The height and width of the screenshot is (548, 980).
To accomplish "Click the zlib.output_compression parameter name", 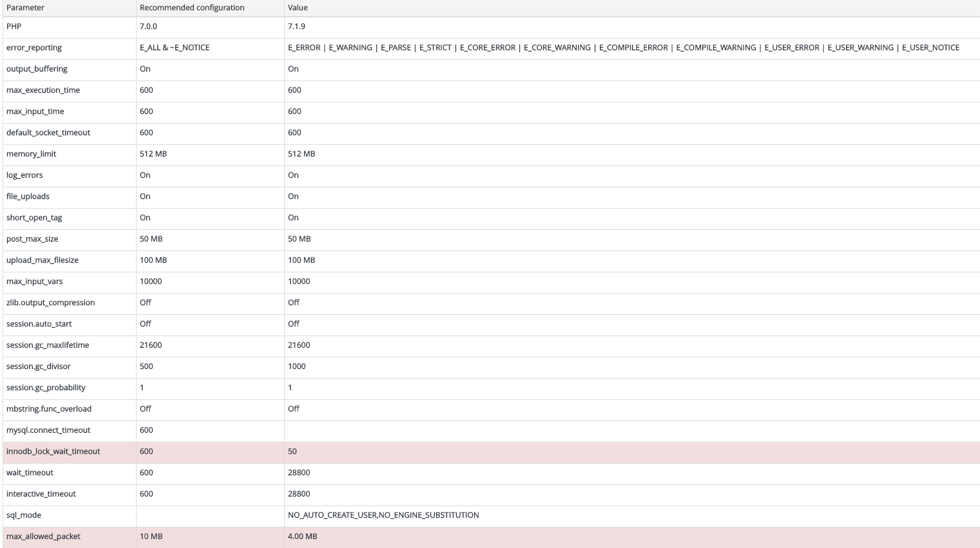I will (51, 303).
